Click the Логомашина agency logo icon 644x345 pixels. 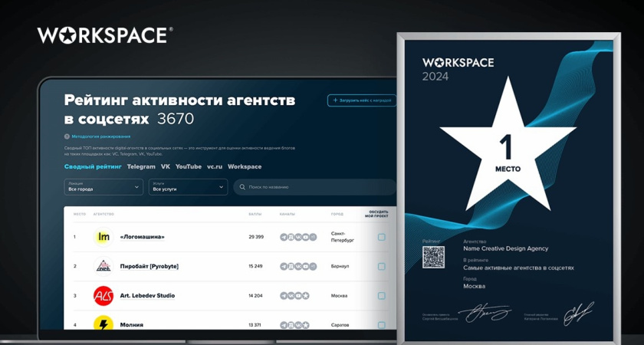103,237
